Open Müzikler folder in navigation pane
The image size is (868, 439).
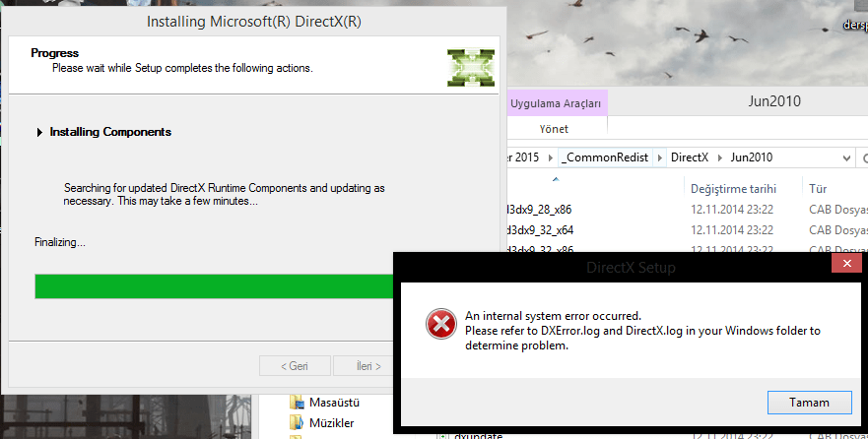331,423
